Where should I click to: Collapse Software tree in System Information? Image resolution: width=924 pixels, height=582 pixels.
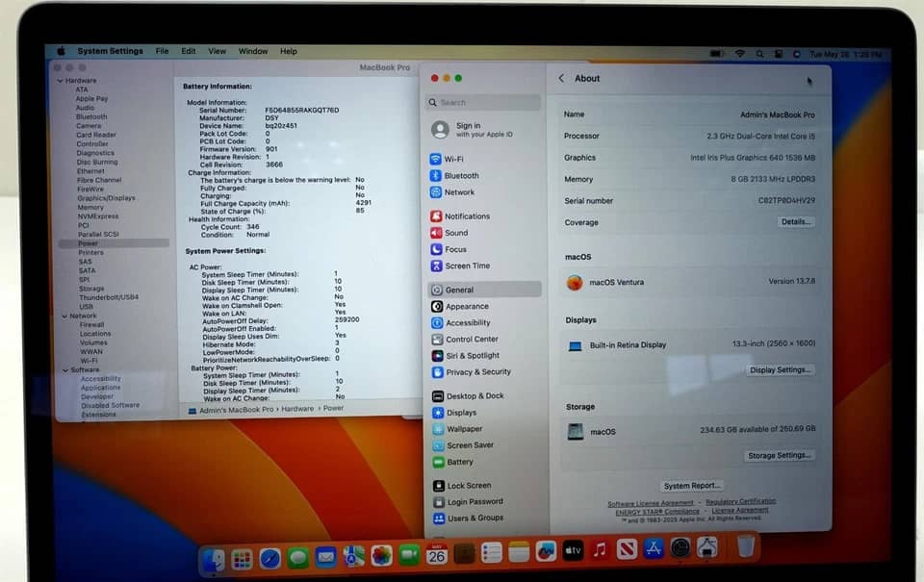click(64, 370)
